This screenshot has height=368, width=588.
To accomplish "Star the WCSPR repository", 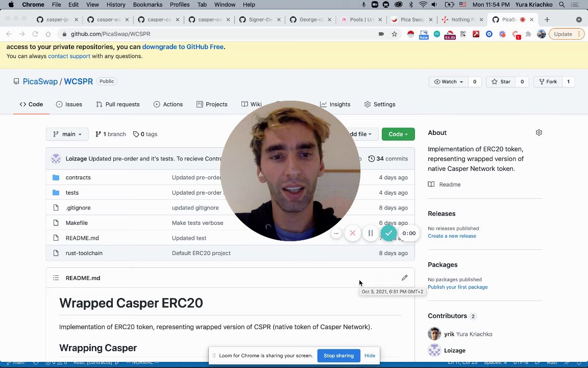I will [501, 81].
